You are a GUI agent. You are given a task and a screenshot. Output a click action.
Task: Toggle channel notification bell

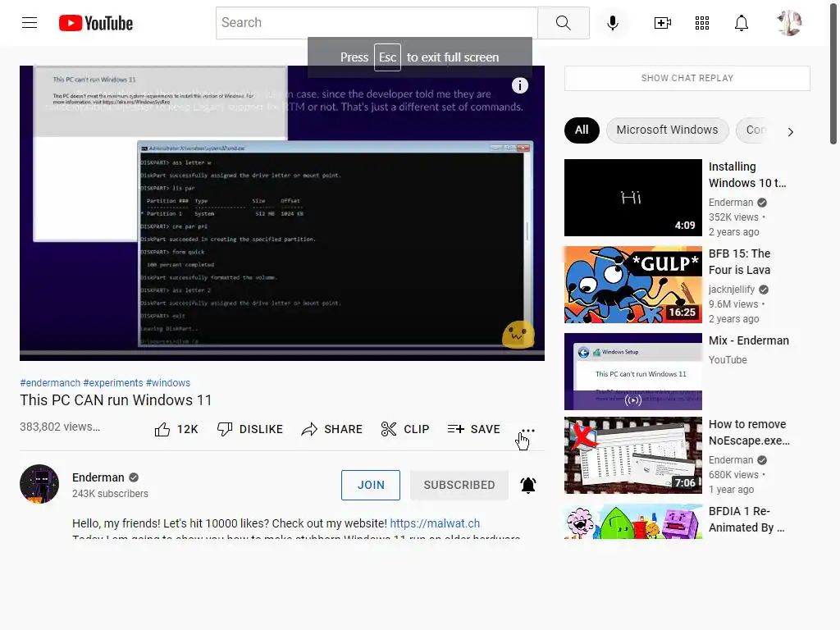pyautogui.click(x=528, y=485)
